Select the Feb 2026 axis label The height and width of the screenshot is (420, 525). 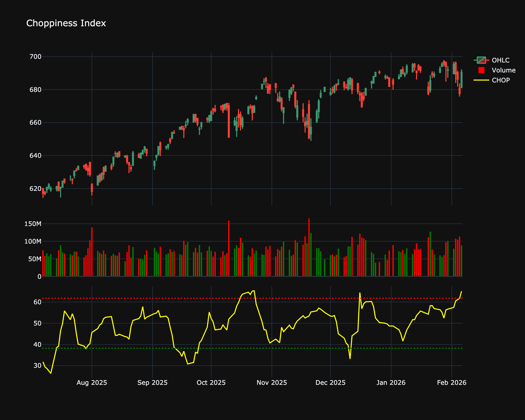[x=452, y=383]
